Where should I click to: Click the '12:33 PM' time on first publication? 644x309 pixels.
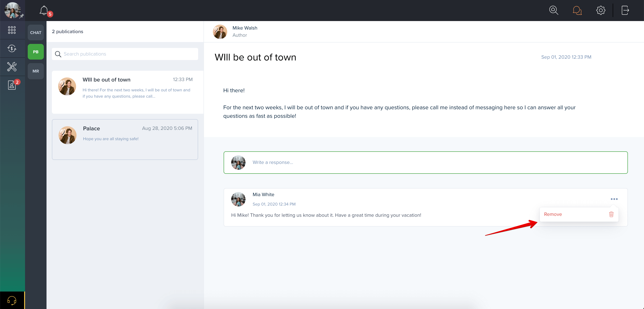click(183, 80)
